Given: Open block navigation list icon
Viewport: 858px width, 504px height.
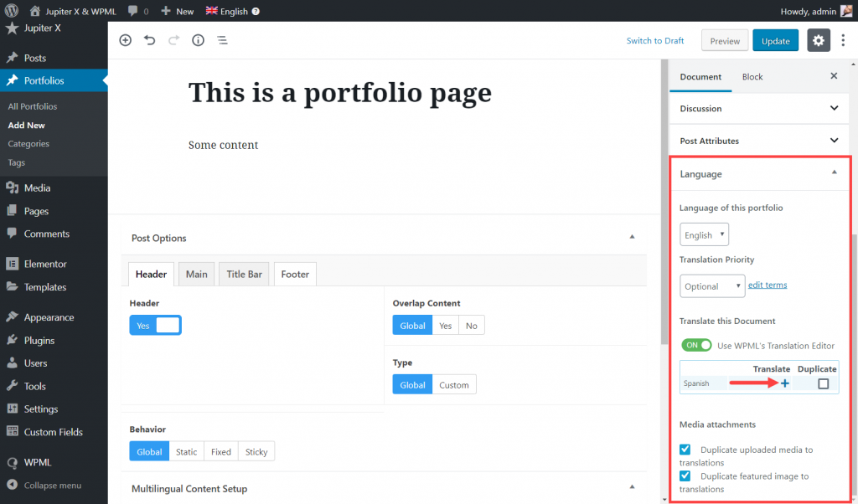Looking at the screenshot, I should (x=222, y=40).
